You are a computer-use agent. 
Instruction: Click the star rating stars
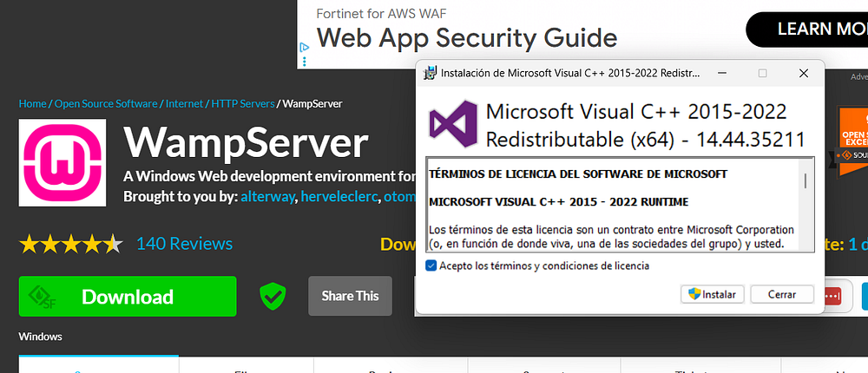[71, 244]
